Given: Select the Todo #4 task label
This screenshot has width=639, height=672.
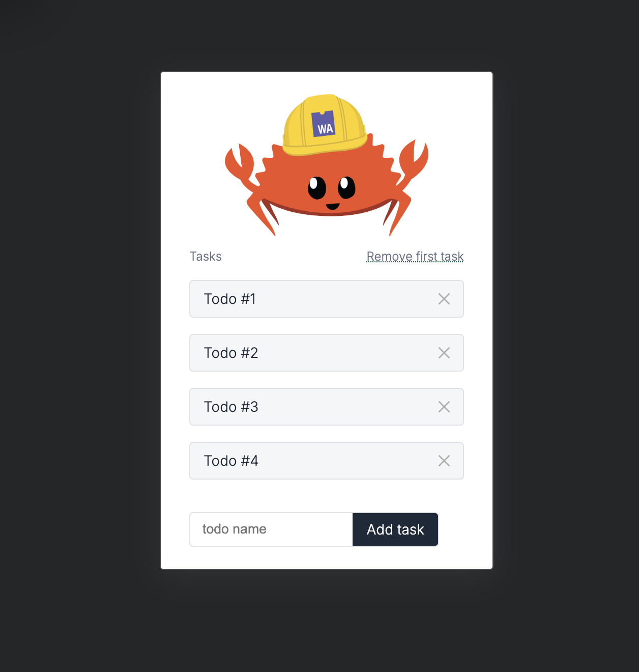Looking at the screenshot, I should [x=231, y=461].
